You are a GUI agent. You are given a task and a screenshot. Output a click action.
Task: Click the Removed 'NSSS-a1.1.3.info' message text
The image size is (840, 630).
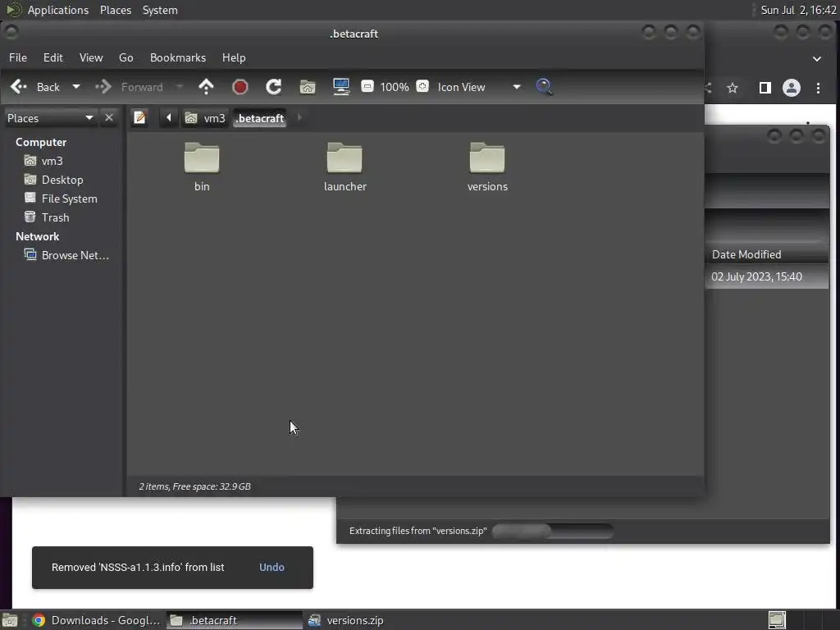coord(138,568)
